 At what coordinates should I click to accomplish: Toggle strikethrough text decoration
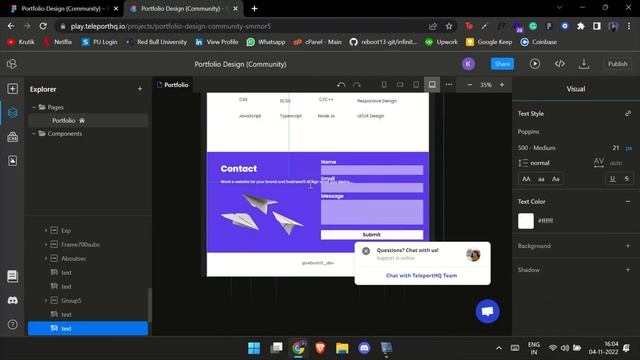[x=627, y=179]
